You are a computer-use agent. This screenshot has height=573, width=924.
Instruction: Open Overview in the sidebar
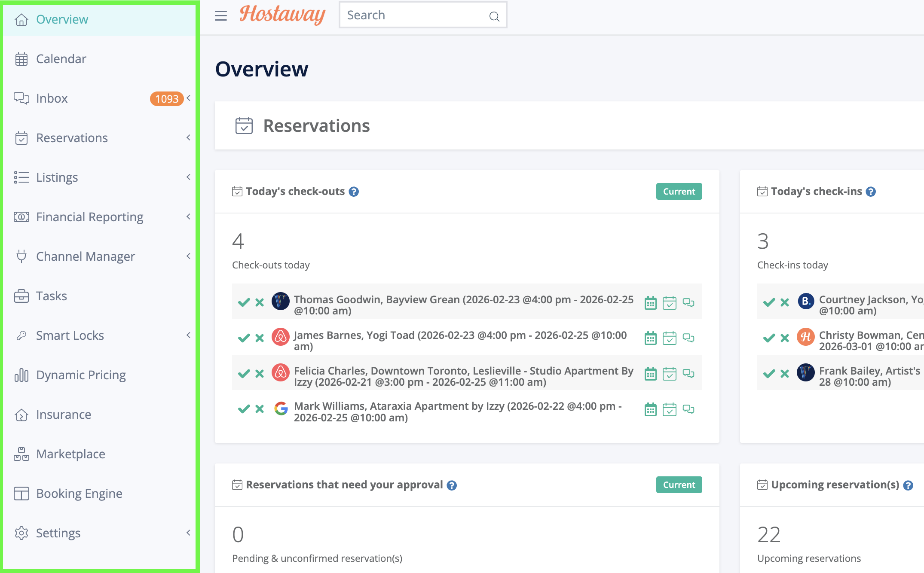[99, 19]
